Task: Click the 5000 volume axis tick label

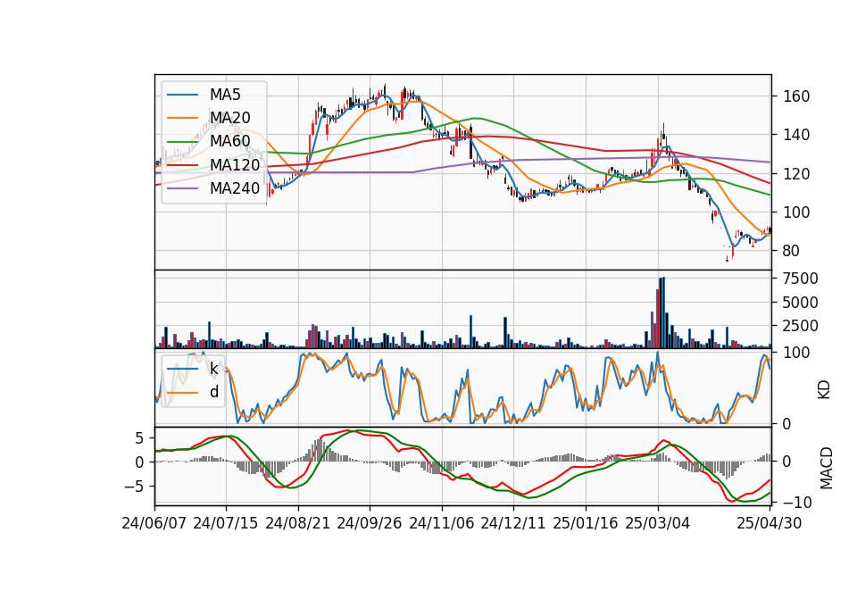Action: click(801, 303)
